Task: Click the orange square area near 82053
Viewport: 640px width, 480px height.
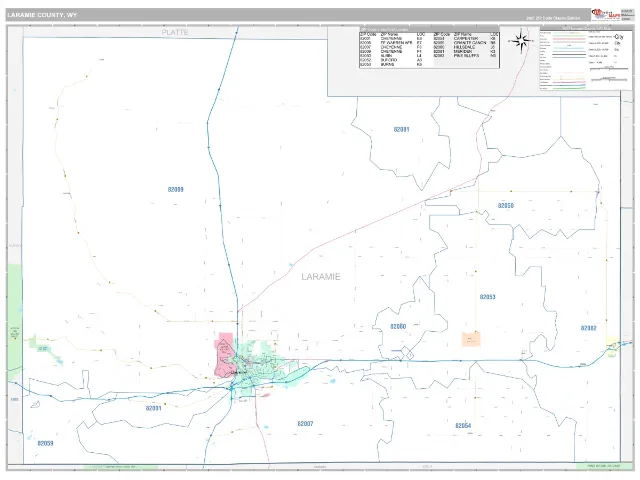Action: pyautogui.click(x=471, y=339)
